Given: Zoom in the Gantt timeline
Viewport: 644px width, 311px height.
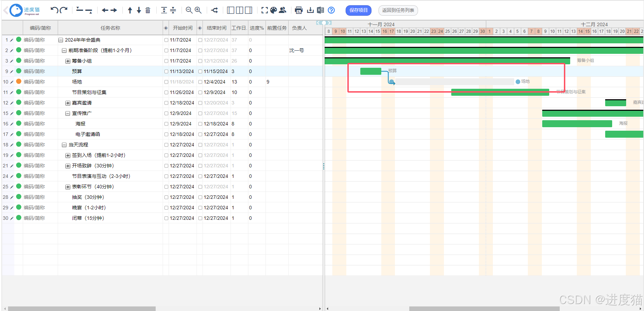Looking at the screenshot, I should point(198,10).
